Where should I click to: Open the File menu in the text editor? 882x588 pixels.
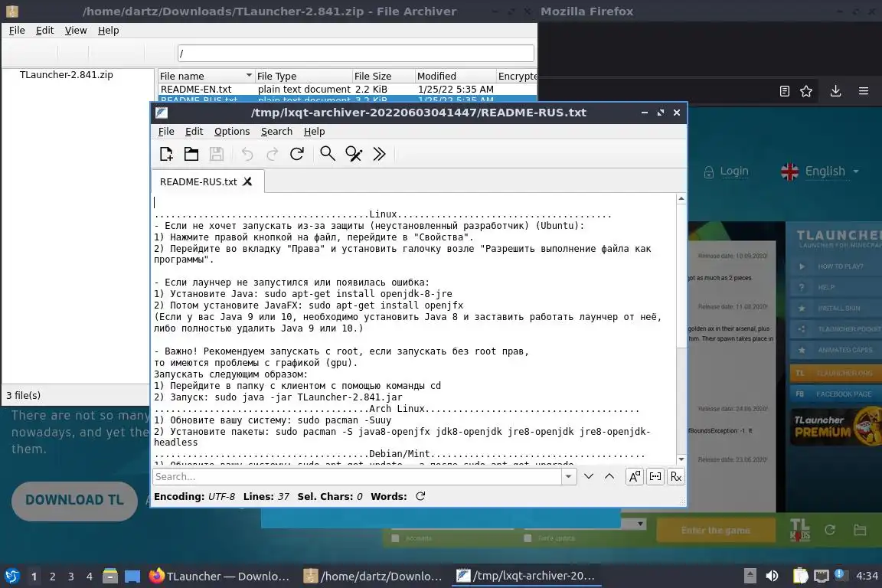[x=166, y=131]
